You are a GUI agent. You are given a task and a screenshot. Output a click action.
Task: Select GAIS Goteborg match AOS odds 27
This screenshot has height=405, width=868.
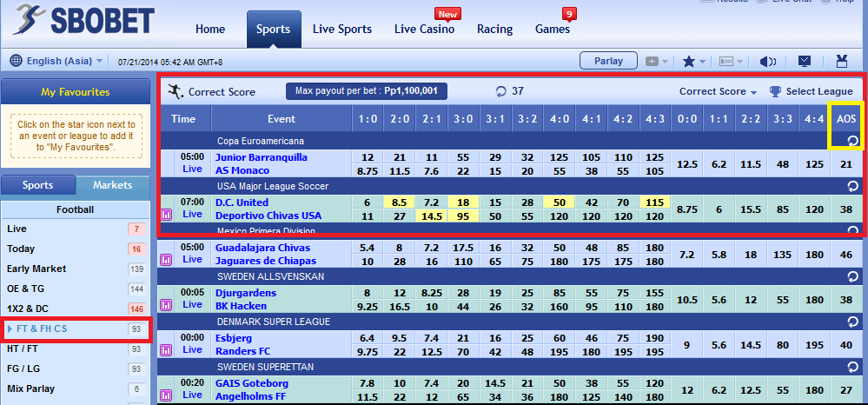(846, 390)
